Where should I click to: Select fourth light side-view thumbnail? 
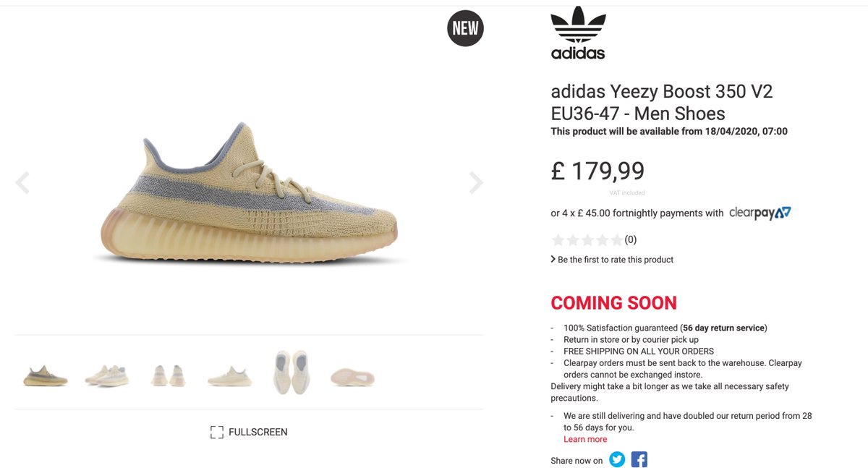pos(229,376)
